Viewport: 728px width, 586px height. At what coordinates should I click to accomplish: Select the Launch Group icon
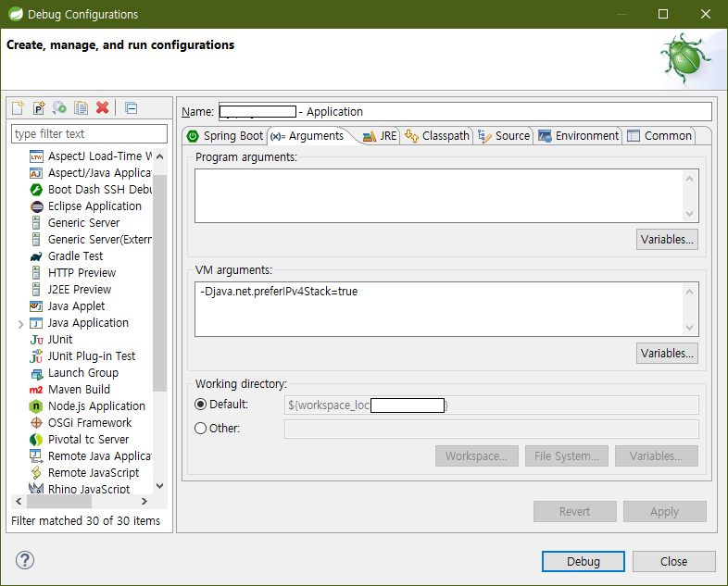pyautogui.click(x=37, y=373)
